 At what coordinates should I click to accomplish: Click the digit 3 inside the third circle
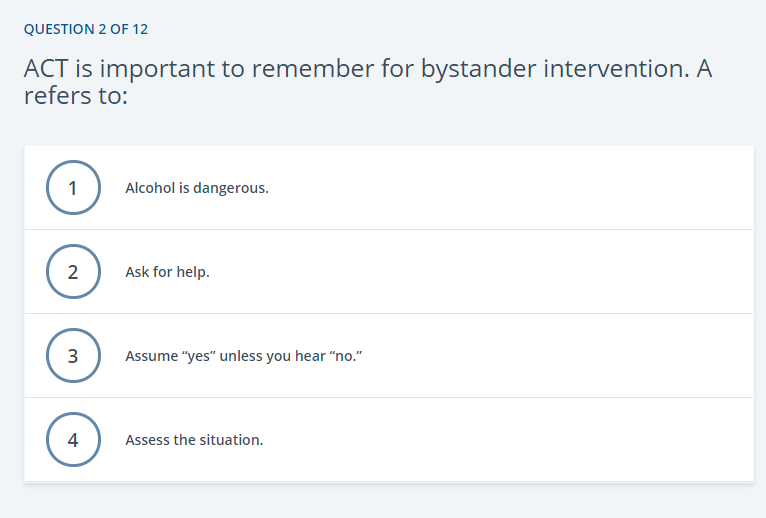[x=73, y=356]
